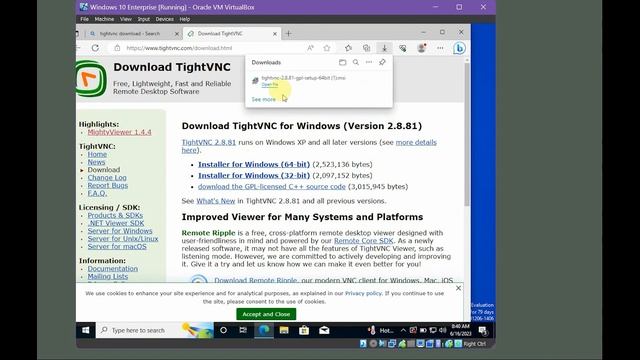Open Cortana circle icon on taskbar
The height and width of the screenshot is (360, 640).
pos(223,330)
